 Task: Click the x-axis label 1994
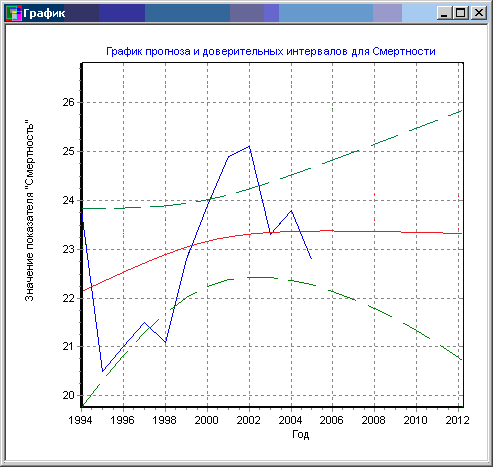click(80, 420)
